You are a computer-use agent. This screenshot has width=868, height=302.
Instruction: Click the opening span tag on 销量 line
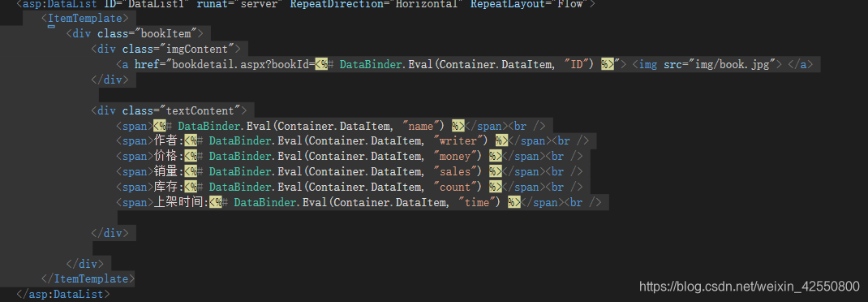pos(135,172)
